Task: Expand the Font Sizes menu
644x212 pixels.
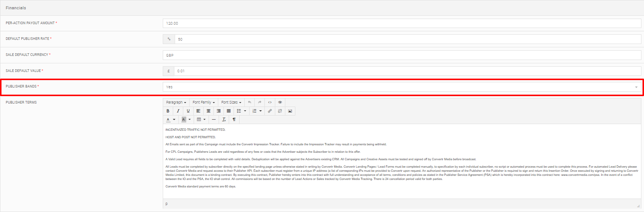Action: 231,102
